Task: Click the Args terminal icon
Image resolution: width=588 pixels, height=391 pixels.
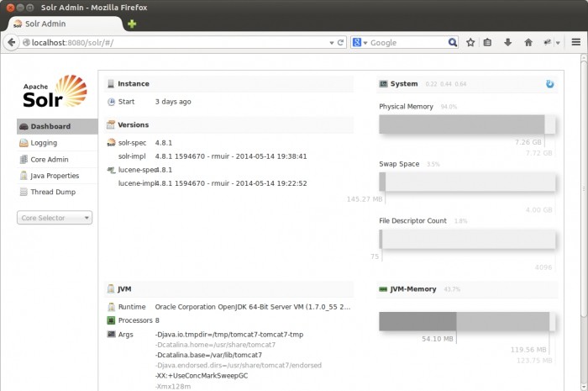Action: [112, 334]
